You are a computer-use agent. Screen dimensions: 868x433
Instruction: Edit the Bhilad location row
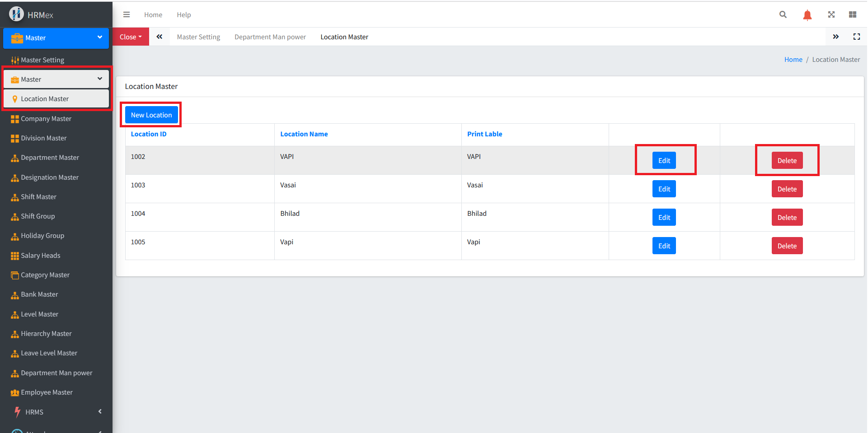(664, 218)
